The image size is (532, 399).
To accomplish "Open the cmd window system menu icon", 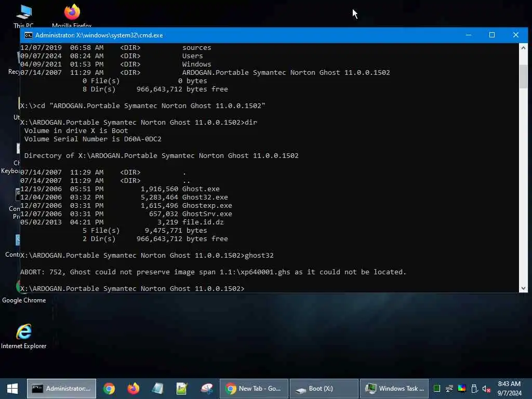I will coord(29,35).
